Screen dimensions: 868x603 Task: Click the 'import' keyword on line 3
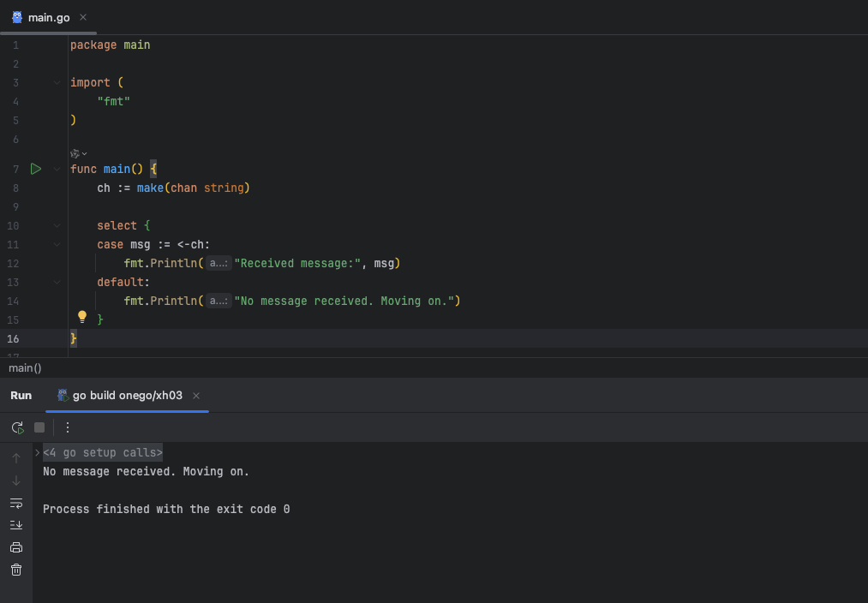90,82
